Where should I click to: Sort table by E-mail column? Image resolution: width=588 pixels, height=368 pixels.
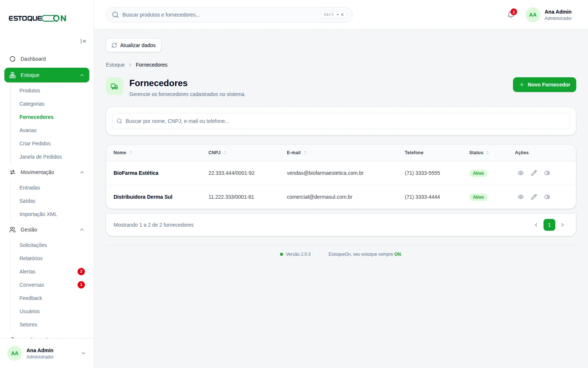(297, 153)
